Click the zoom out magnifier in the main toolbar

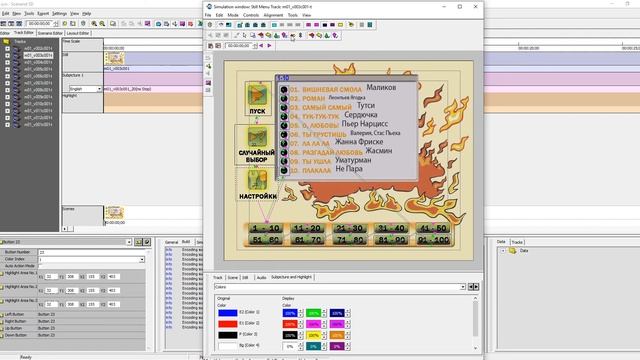[102, 24]
